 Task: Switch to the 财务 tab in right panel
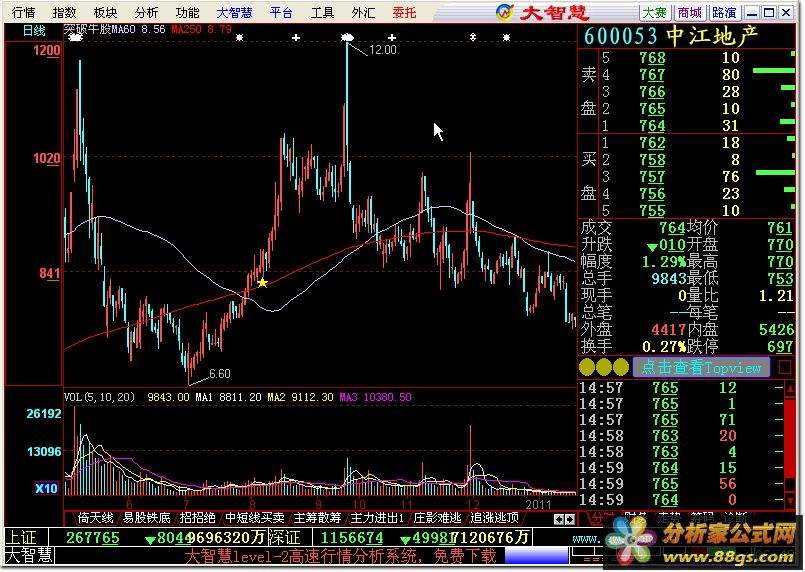tap(635, 517)
